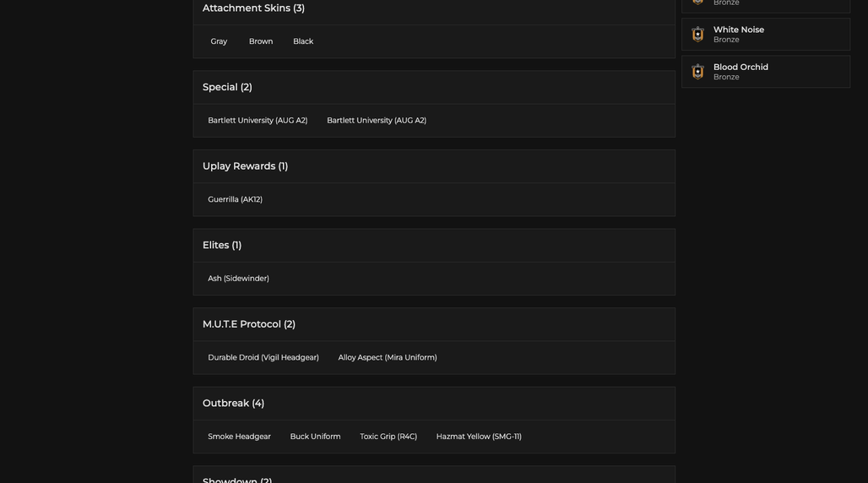Open Ash (Sidewinder) elite skin
868x483 pixels.
(238, 279)
